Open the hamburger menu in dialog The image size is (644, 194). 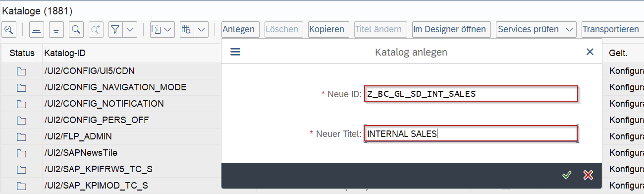(235, 52)
